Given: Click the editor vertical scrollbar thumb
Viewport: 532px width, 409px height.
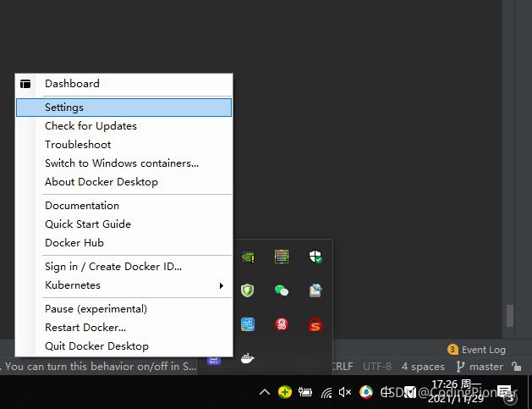Looking at the screenshot, I should point(510,316).
